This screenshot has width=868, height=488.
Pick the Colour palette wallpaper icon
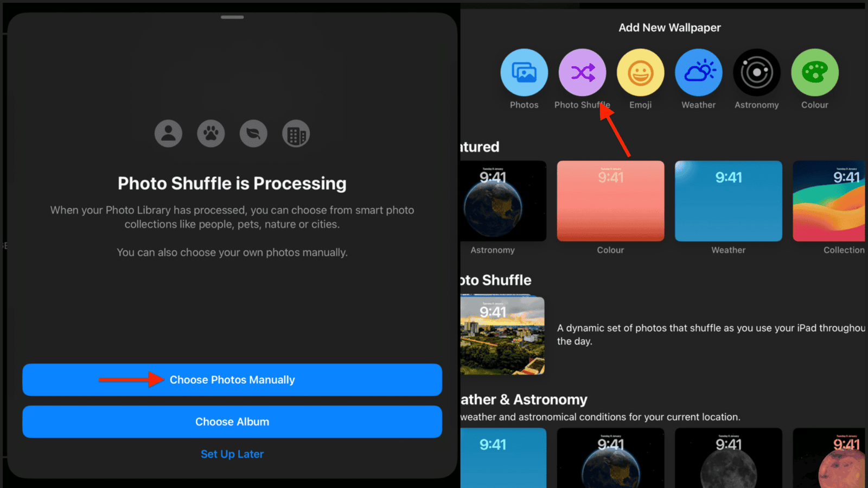click(815, 73)
